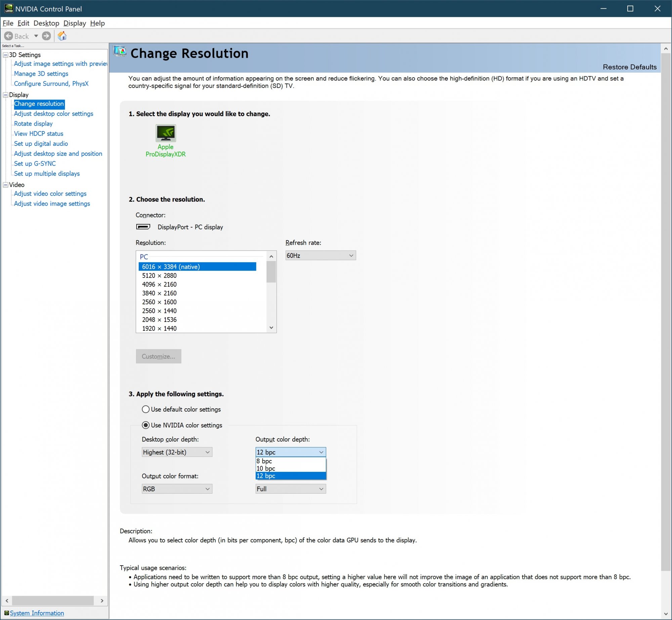This screenshot has height=620, width=672.
Task: Click the resolution list scrollbar thumb
Action: pos(271,272)
